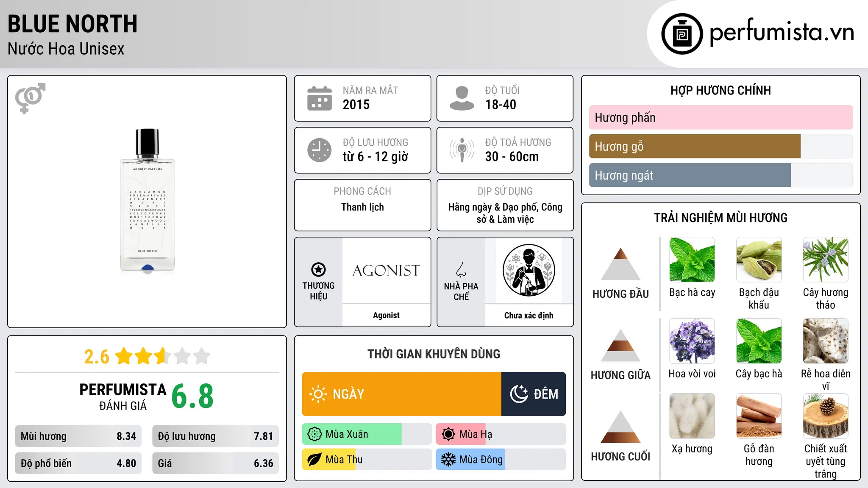Click the Độ phổ biến 4.80 score row
The height and width of the screenshot is (488, 868).
click(x=78, y=463)
